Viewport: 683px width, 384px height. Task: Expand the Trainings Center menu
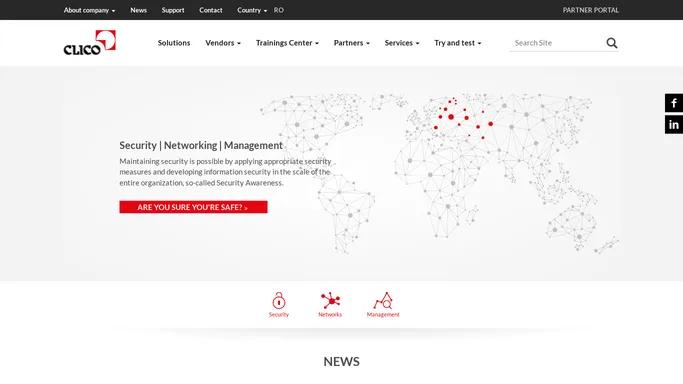point(287,43)
